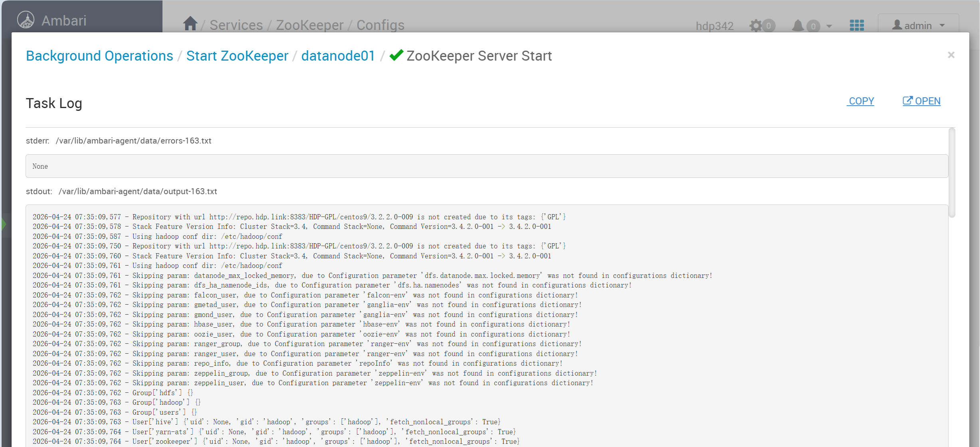The image size is (980, 447).
Task: Click the Skipping param ranger_user line
Action: (x=305, y=354)
